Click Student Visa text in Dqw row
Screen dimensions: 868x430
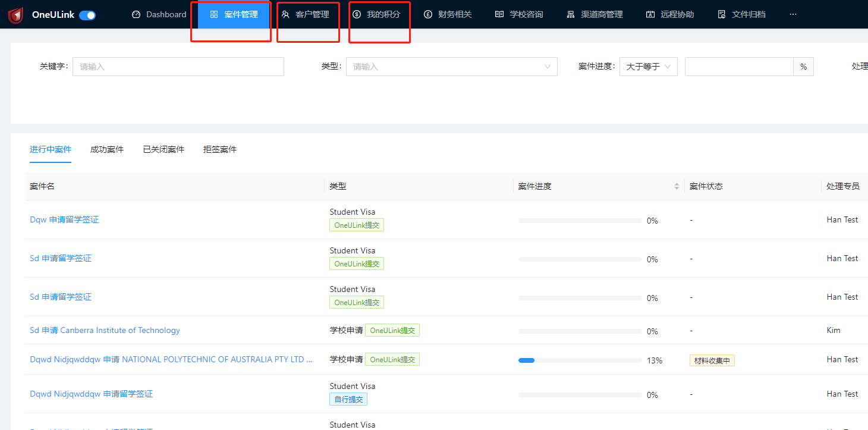[x=353, y=212]
